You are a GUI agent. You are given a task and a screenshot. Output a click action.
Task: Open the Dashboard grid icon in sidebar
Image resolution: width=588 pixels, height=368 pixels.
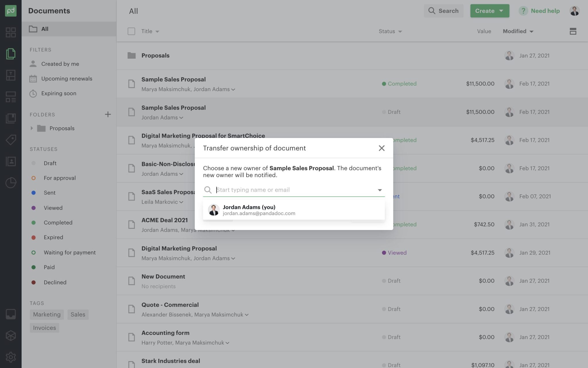(11, 32)
